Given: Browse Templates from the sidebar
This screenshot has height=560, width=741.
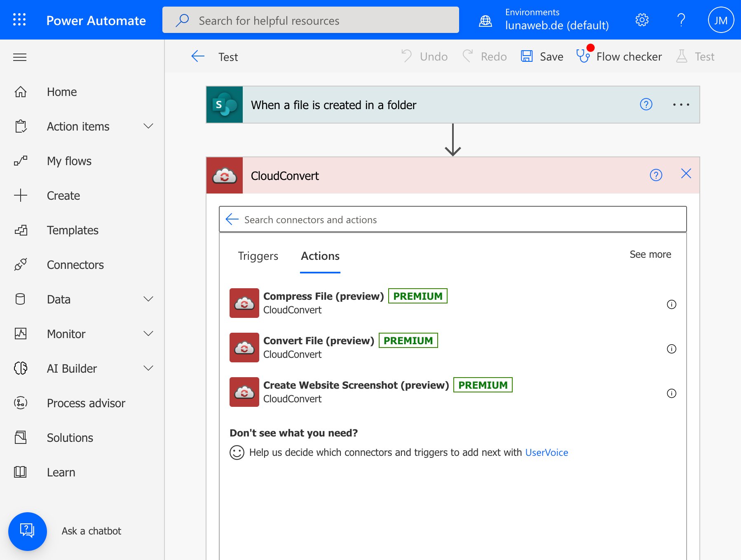Looking at the screenshot, I should pos(73,230).
